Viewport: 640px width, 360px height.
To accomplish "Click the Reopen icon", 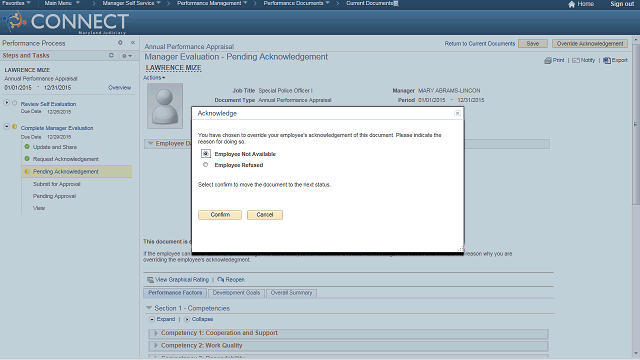I will click(221, 280).
